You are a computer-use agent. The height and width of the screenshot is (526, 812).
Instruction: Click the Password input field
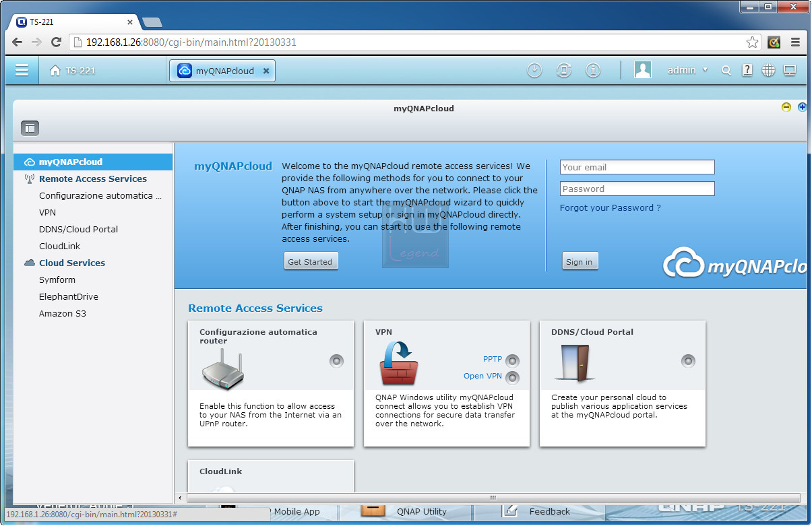tap(637, 189)
